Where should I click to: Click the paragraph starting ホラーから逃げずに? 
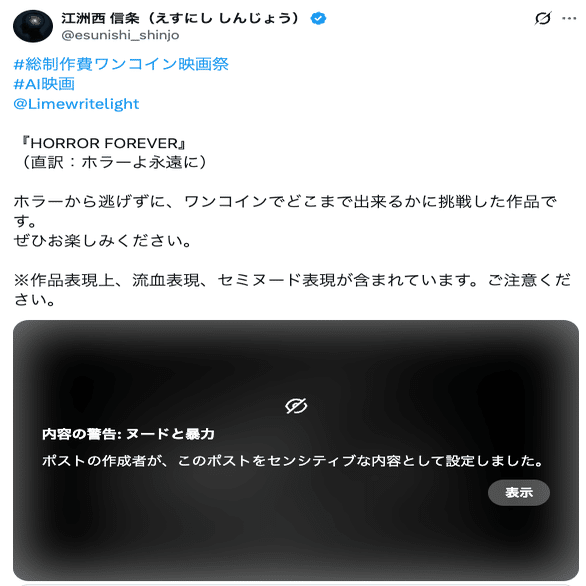[x=285, y=211]
